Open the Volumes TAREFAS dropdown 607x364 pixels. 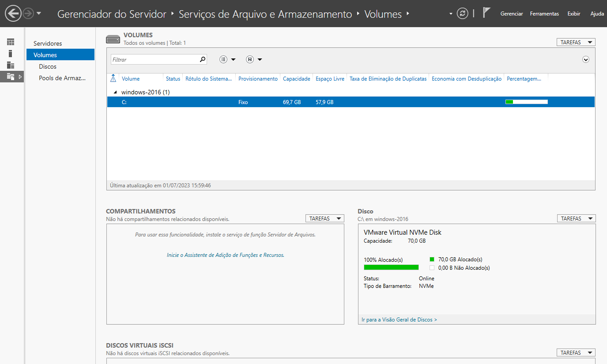(576, 42)
